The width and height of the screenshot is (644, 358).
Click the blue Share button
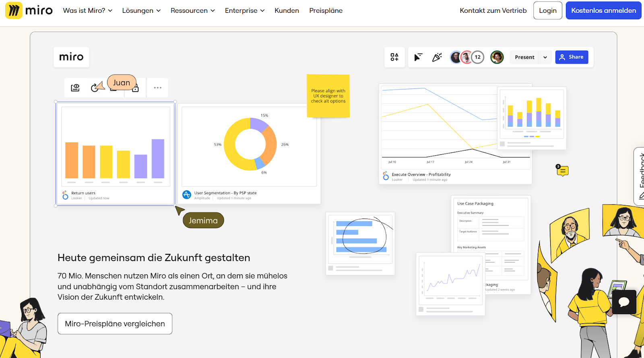pyautogui.click(x=572, y=57)
